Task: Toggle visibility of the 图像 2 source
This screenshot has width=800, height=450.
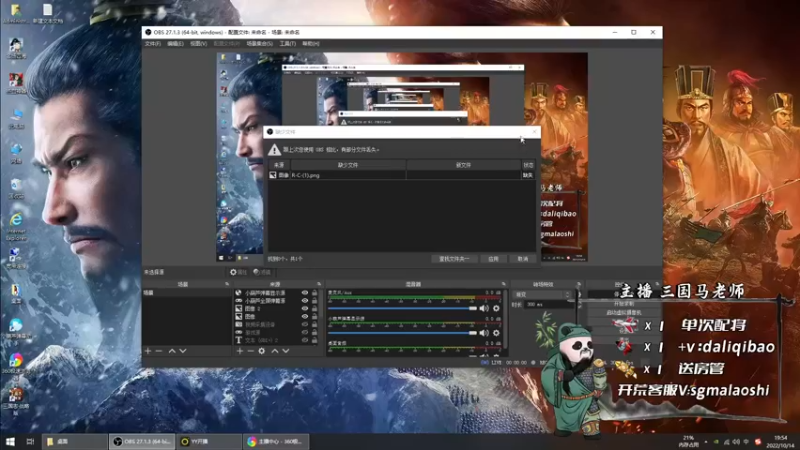Action: (305, 309)
